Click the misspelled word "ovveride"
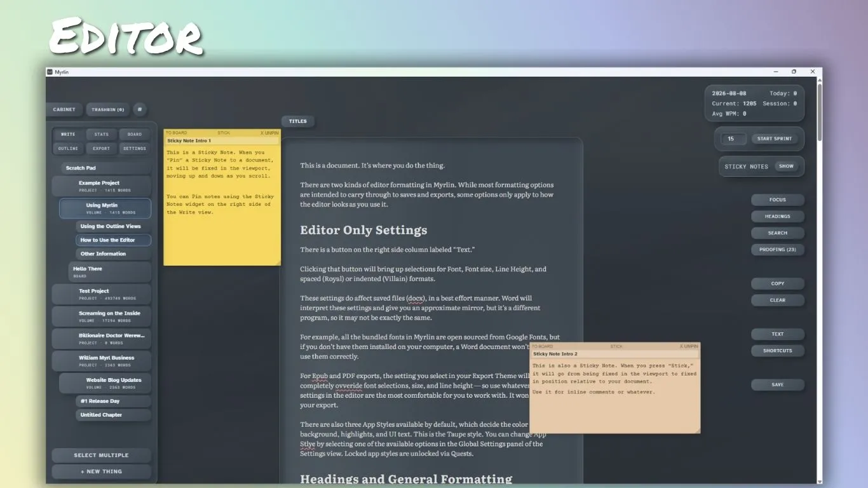Screen dimensions: 868x488 click(348, 386)
